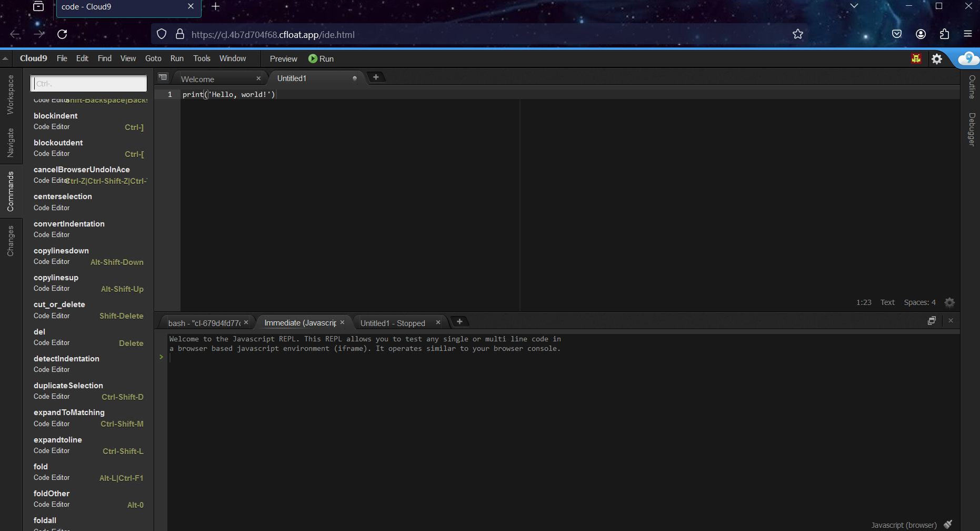Select the expandToMatching command
The height and width of the screenshot is (531, 980).
click(x=88, y=418)
